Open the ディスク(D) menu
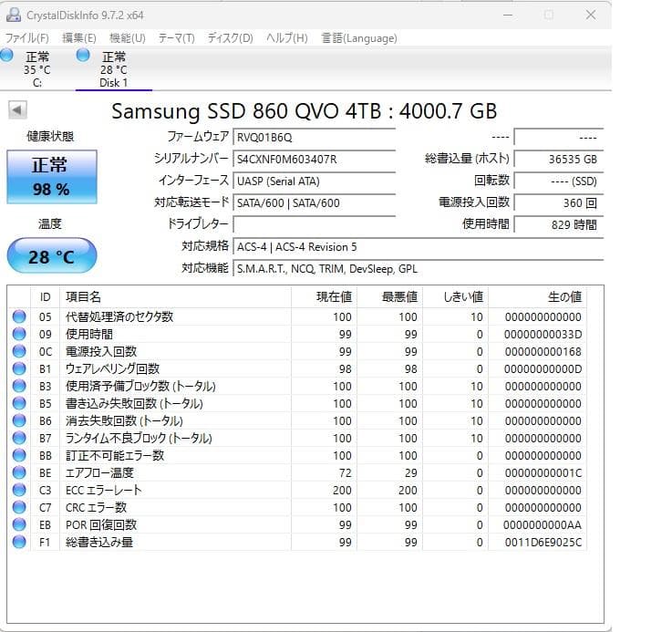This screenshot has width=672, height=632. pos(231,38)
